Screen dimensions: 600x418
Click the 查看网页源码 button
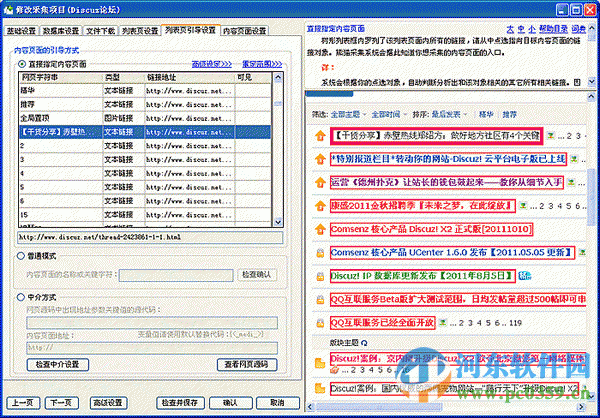(246, 364)
